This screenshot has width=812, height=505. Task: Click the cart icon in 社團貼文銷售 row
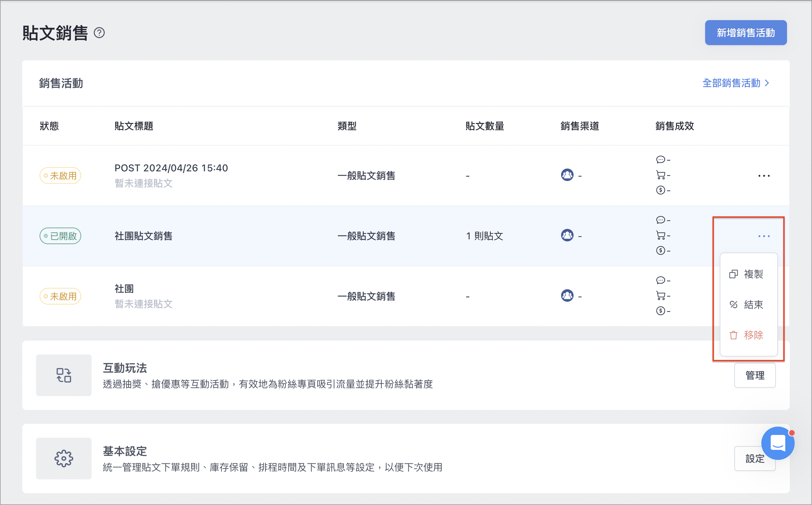click(x=660, y=236)
